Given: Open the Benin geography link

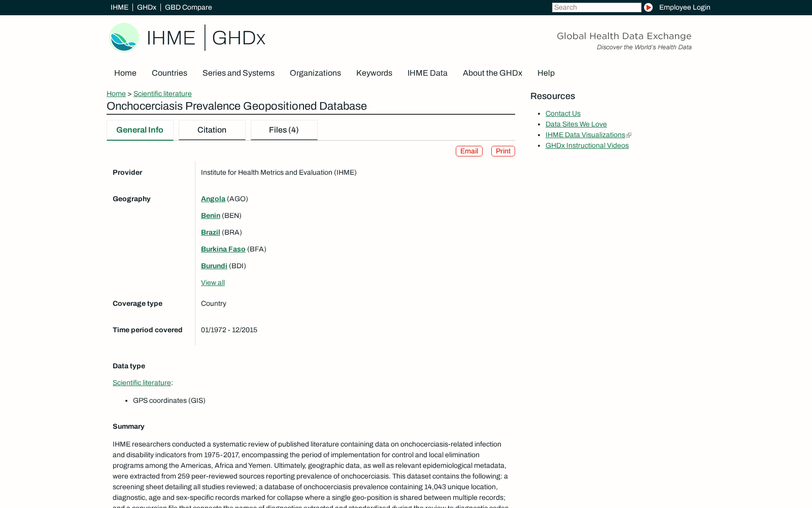Looking at the screenshot, I should coord(211,215).
